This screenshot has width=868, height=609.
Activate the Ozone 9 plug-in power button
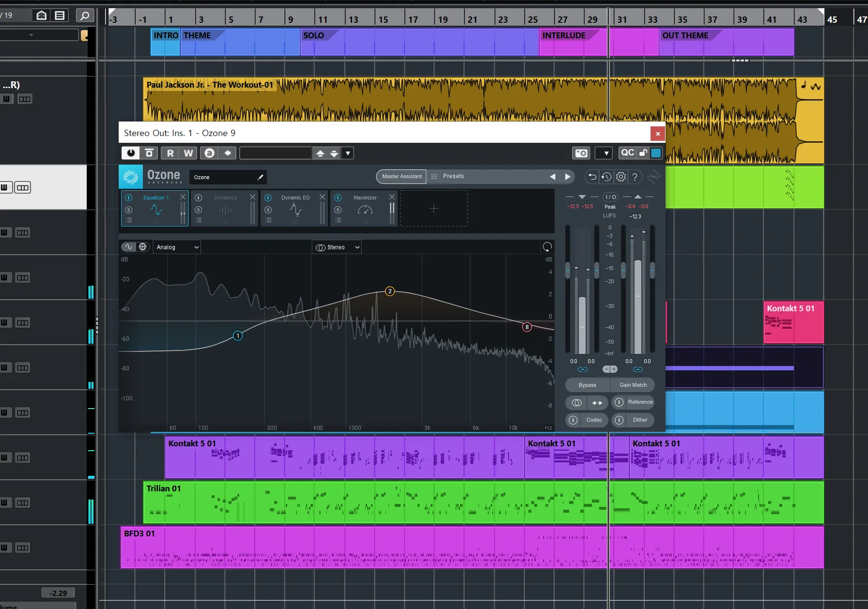(x=131, y=153)
